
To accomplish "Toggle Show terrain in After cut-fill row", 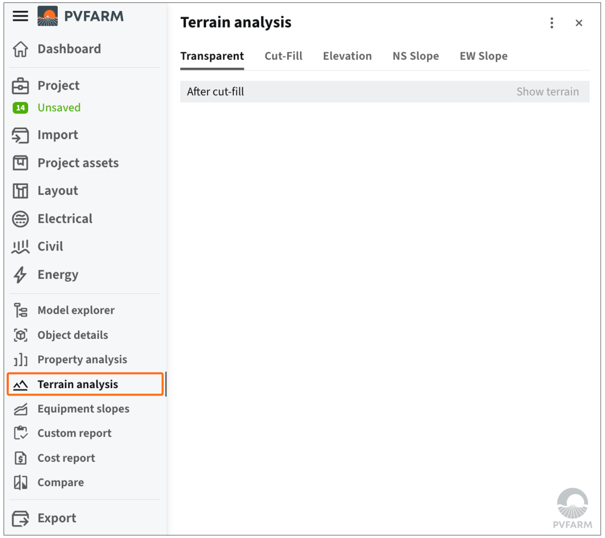I will pos(547,92).
